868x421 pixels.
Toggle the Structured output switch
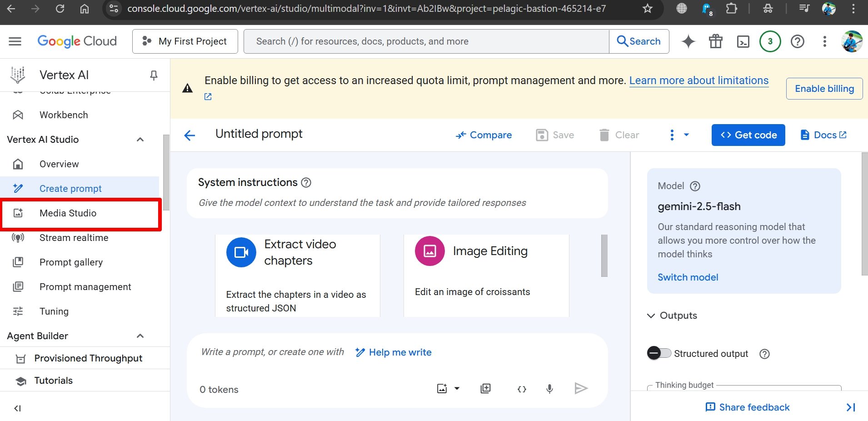click(x=659, y=353)
